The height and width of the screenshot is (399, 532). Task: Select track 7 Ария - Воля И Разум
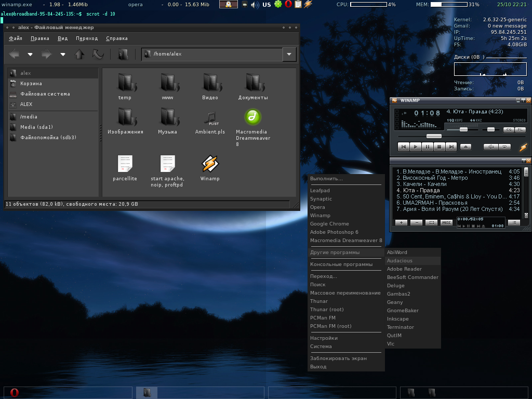click(458, 209)
